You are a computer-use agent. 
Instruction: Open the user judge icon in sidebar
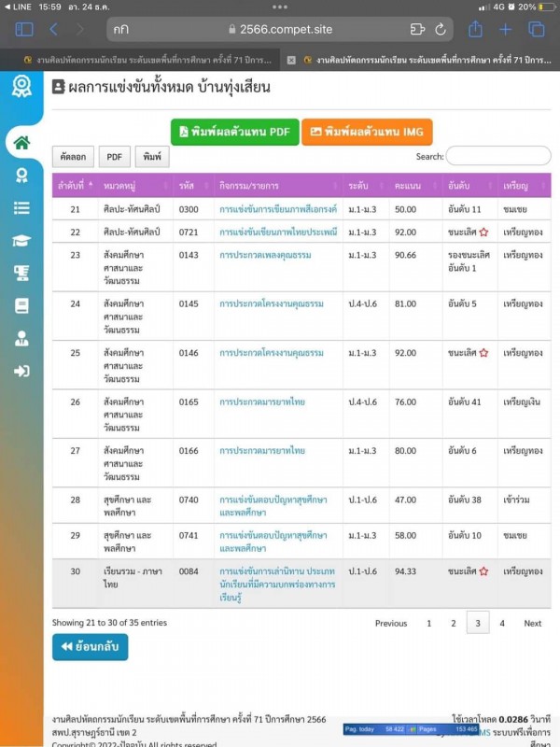pyautogui.click(x=21, y=338)
